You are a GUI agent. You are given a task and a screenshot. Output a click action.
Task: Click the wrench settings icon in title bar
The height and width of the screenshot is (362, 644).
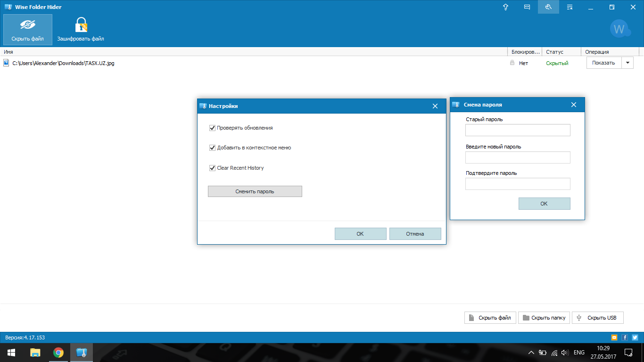[548, 7]
